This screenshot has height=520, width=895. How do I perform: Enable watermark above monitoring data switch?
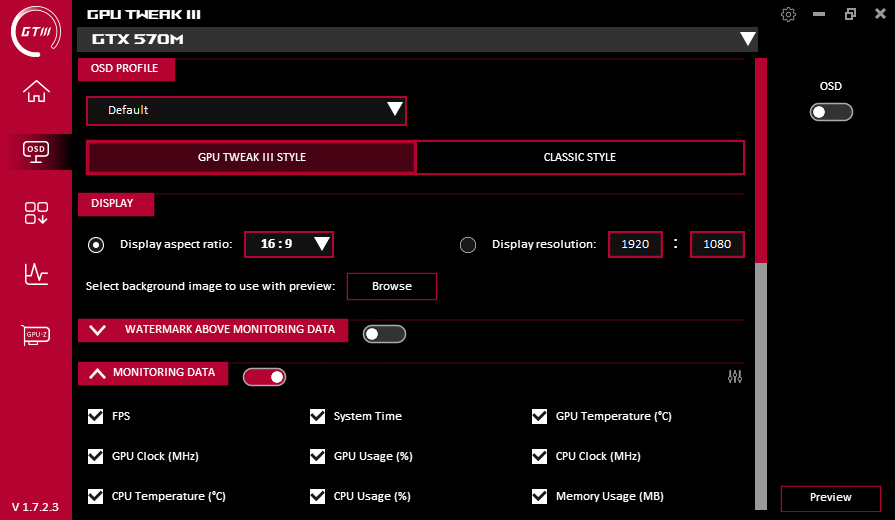pos(384,334)
